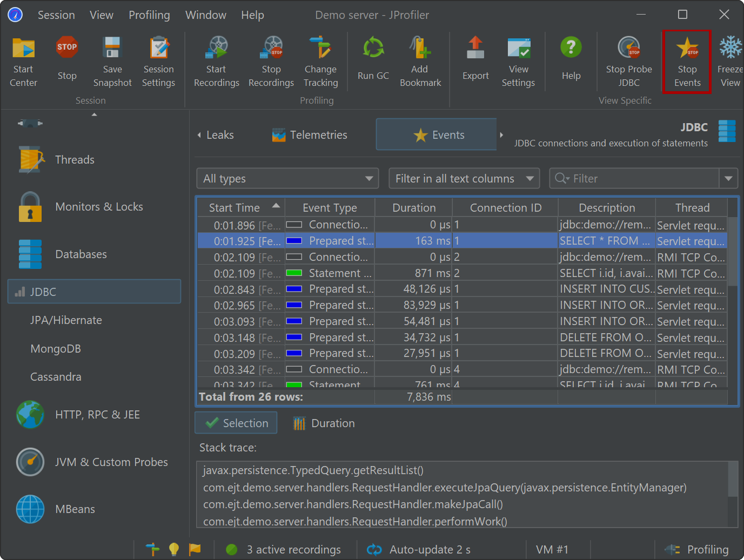The height and width of the screenshot is (560, 744).
Task: Switch to the Leaks tab
Action: point(220,135)
